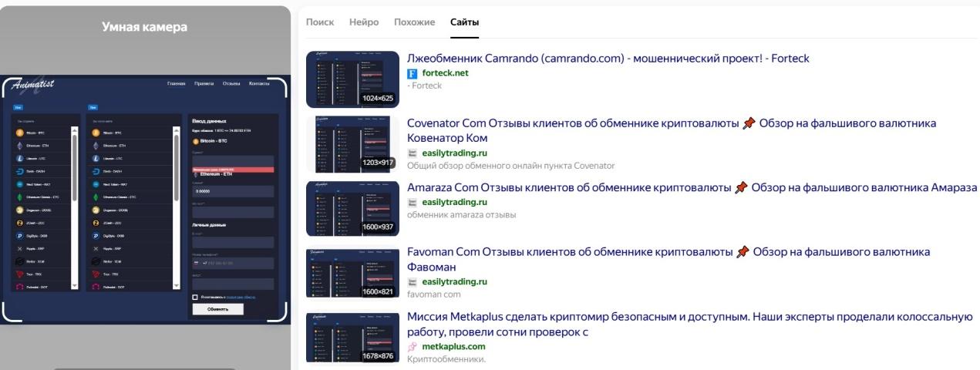Open Отзывы in the preview site menu
This screenshot has width=980, height=370.
(231, 83)
